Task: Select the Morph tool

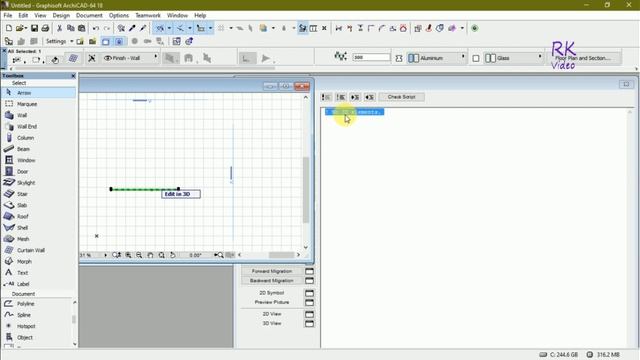Action: point(39,261)
